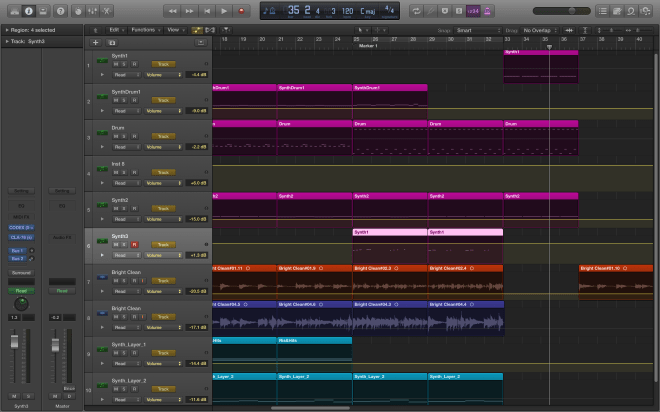Mute the Synth1 track

pyautogui.click(x=116, y=65)
